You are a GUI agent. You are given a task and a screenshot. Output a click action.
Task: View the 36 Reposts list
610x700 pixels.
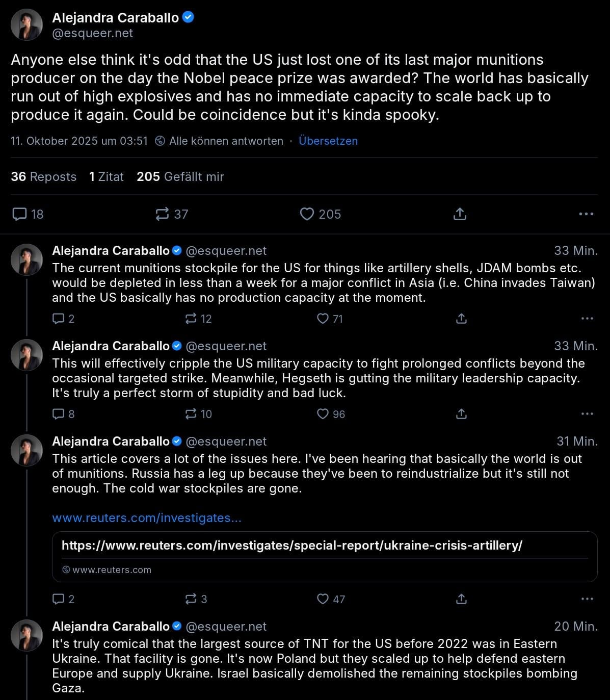pyautogui.click(x=44, y=176)
